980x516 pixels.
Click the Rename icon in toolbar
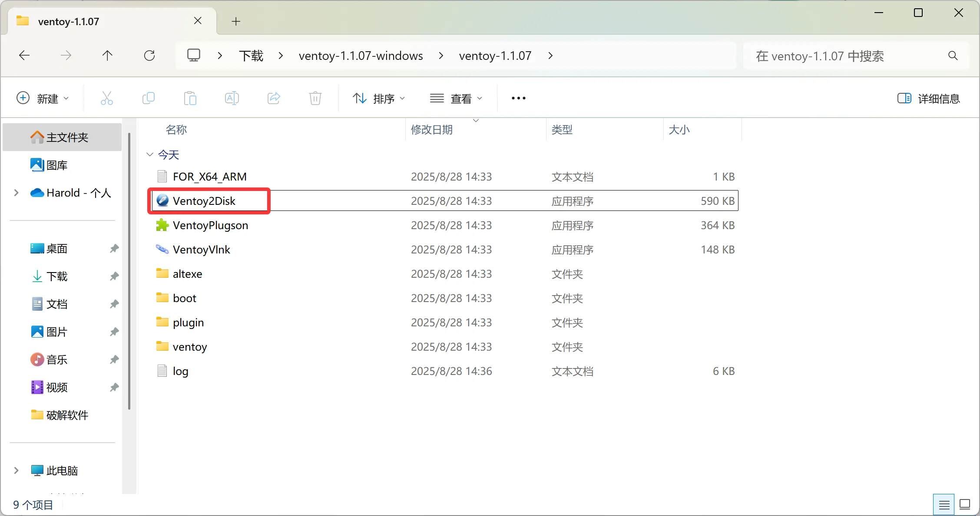pyautogui.click(x=232, y=99)
